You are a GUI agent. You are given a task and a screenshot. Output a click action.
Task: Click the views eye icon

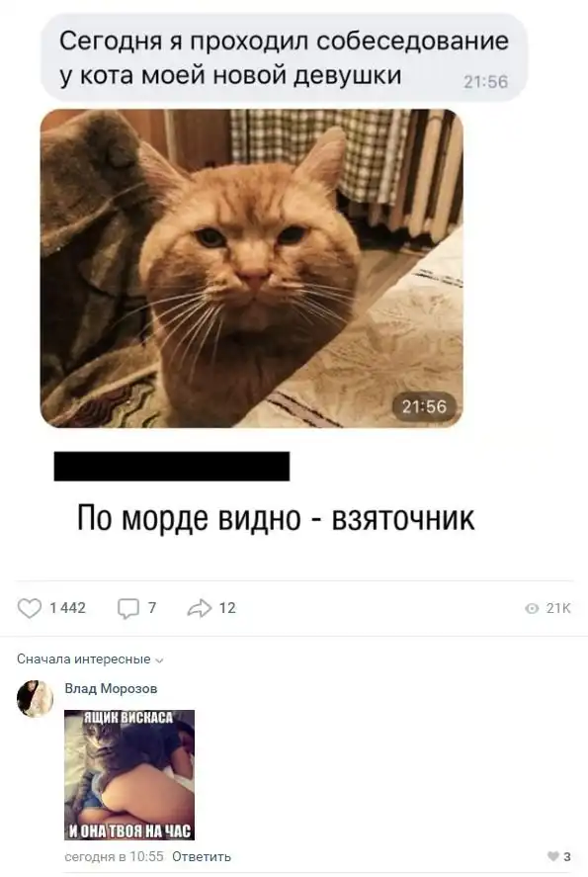[532, 608]
